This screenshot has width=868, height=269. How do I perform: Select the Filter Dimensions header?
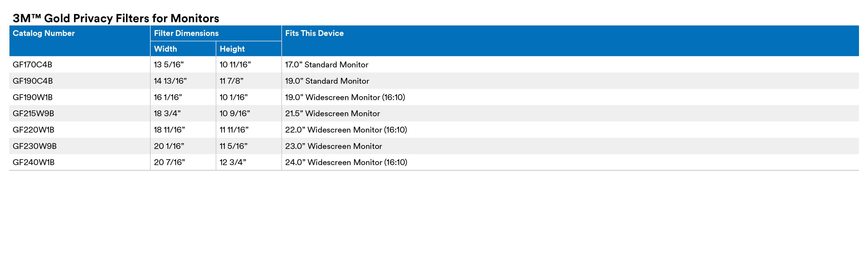pos(186,33)
